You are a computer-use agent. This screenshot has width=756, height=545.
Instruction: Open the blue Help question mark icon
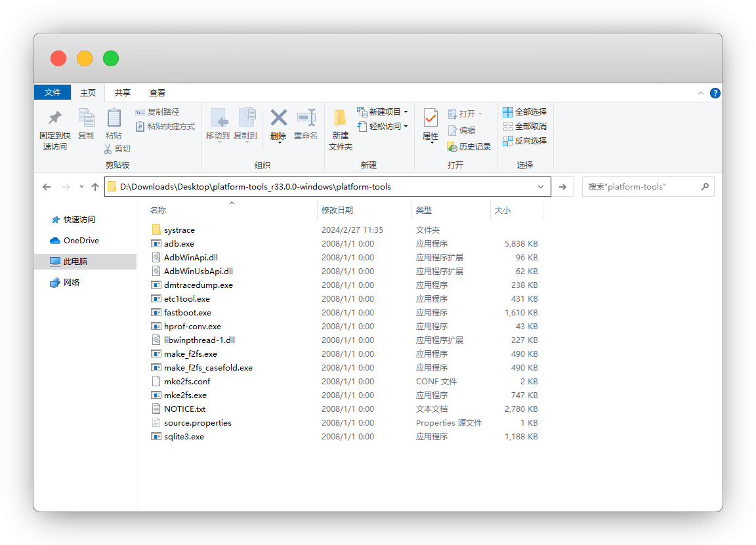click(x=715, y=93)
